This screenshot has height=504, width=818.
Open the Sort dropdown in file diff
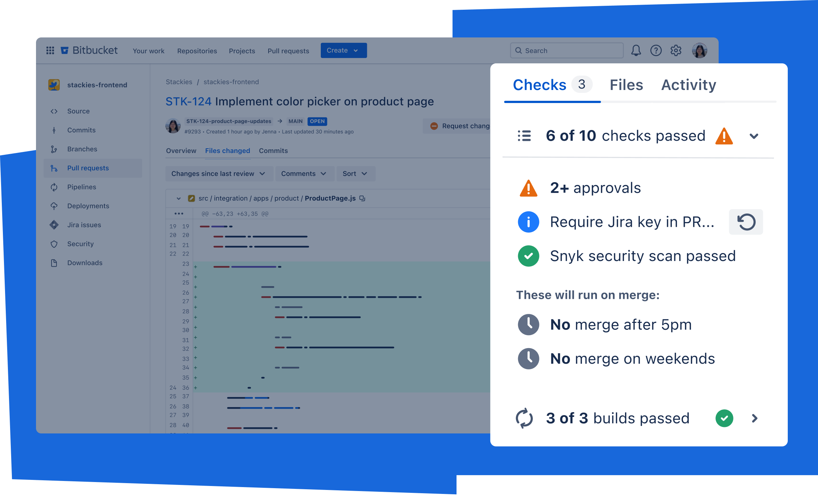pos(356,173)
